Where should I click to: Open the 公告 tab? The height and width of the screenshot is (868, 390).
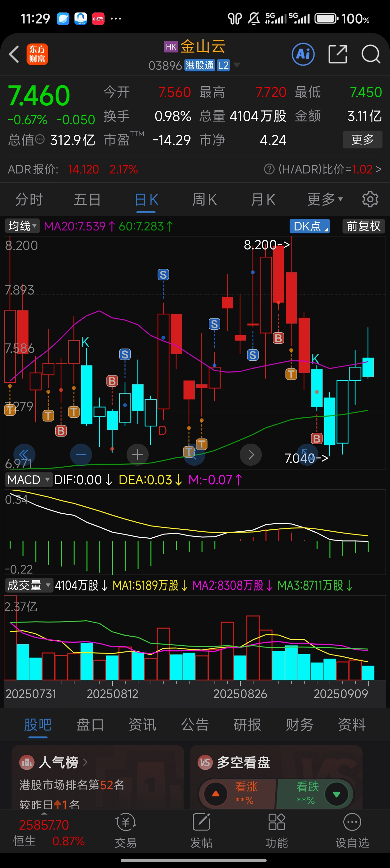click(195, 725)
